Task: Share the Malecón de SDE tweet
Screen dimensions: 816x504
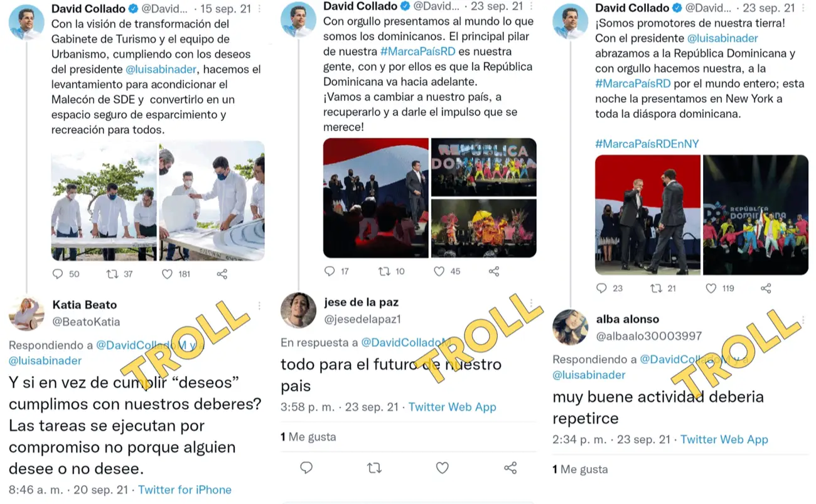Action: (x=222, y=274)
